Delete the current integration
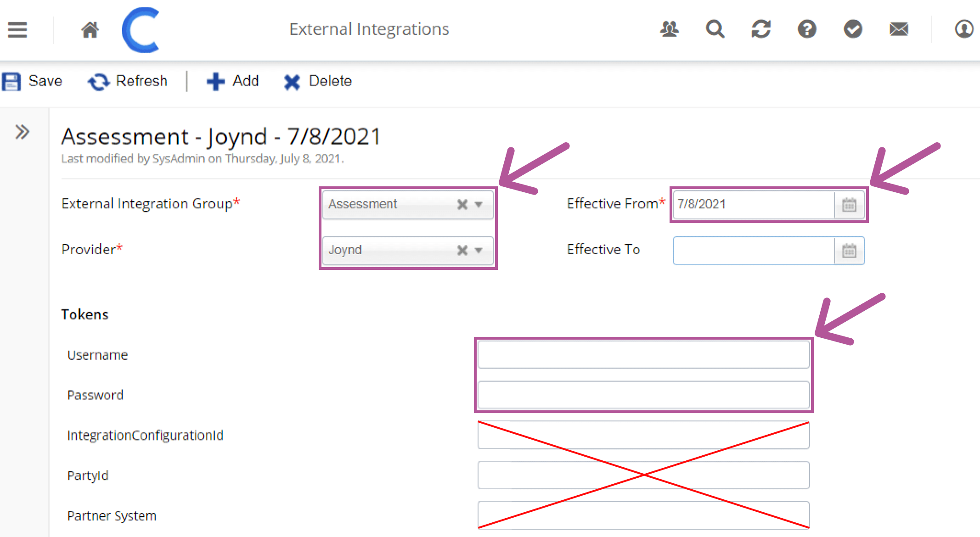This screenshot has height=537, width=980. 317,81
